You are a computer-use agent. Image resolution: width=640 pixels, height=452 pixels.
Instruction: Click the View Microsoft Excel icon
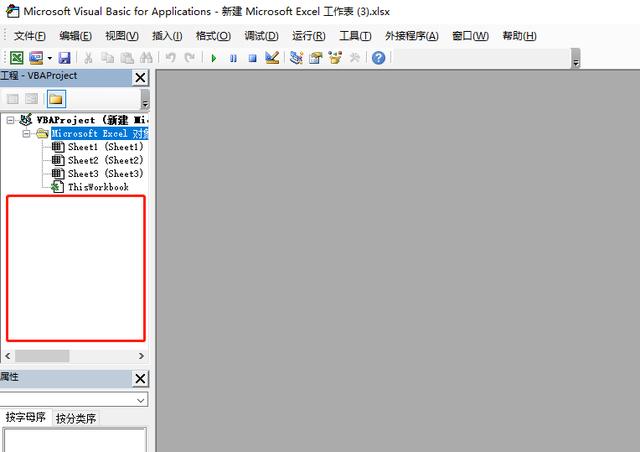[16, 58]
